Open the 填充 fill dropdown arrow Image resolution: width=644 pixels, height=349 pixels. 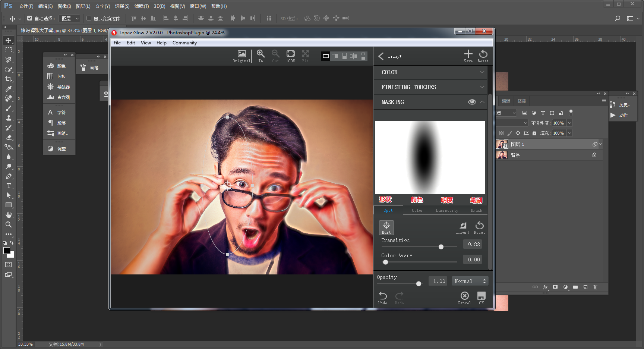569,133
